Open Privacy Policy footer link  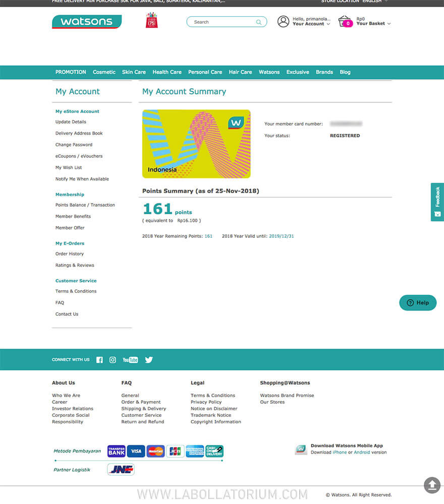point(206,402)
